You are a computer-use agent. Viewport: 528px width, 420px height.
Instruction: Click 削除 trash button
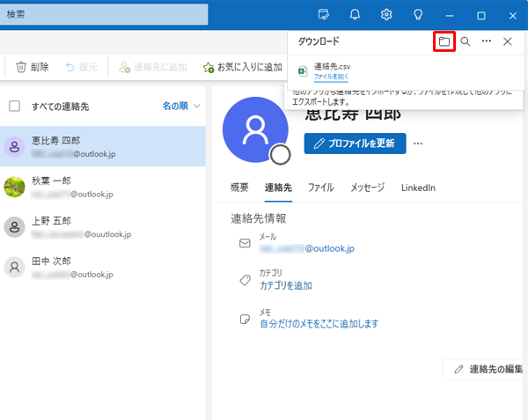(33, 67)
